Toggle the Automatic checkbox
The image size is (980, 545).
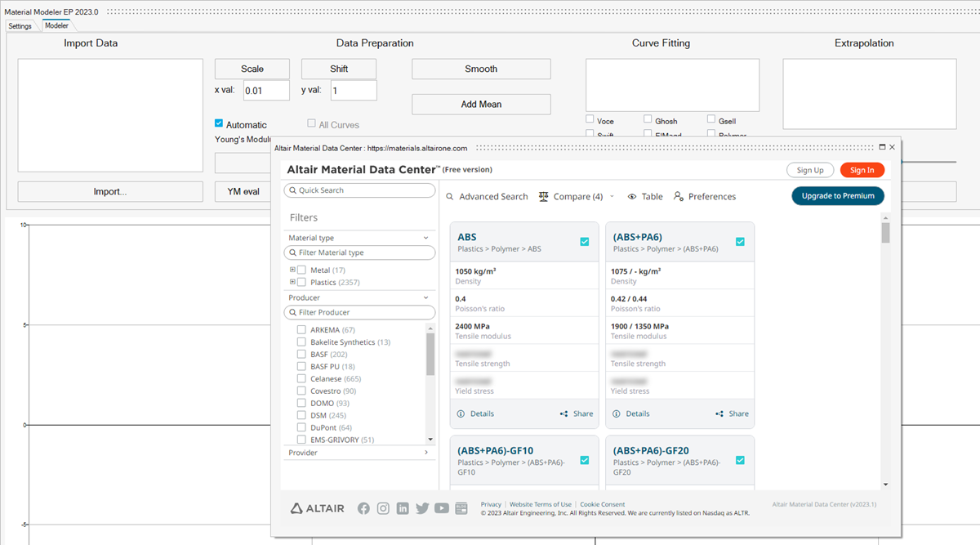(219, 124)
